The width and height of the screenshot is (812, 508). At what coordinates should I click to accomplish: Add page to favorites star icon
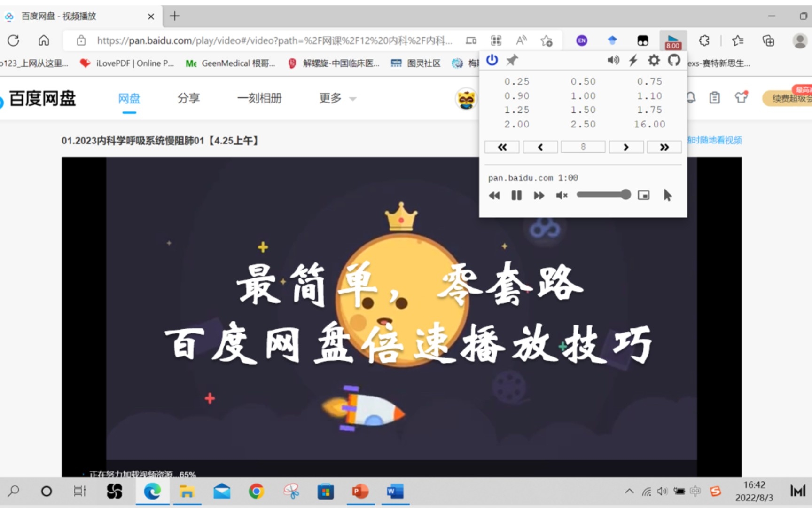[547, 41]
